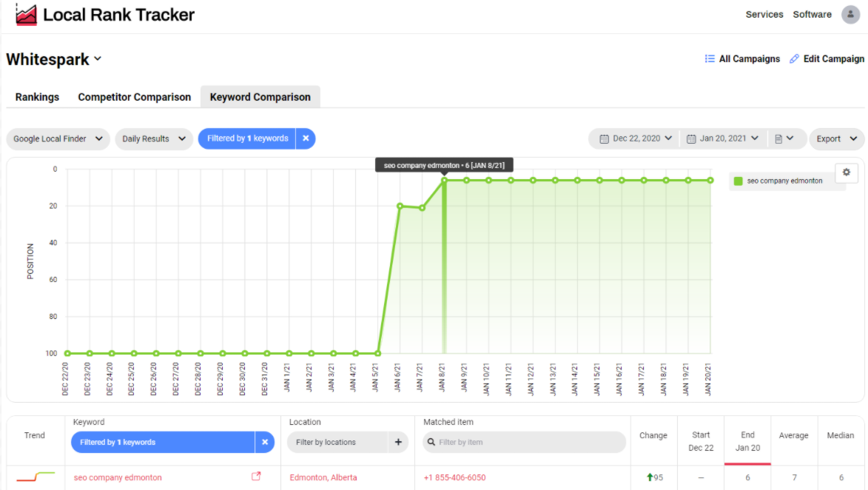Screen dimensions: 868x490
Task: Switch to the Competitor Comparison tab
Action: pos(135,97)
